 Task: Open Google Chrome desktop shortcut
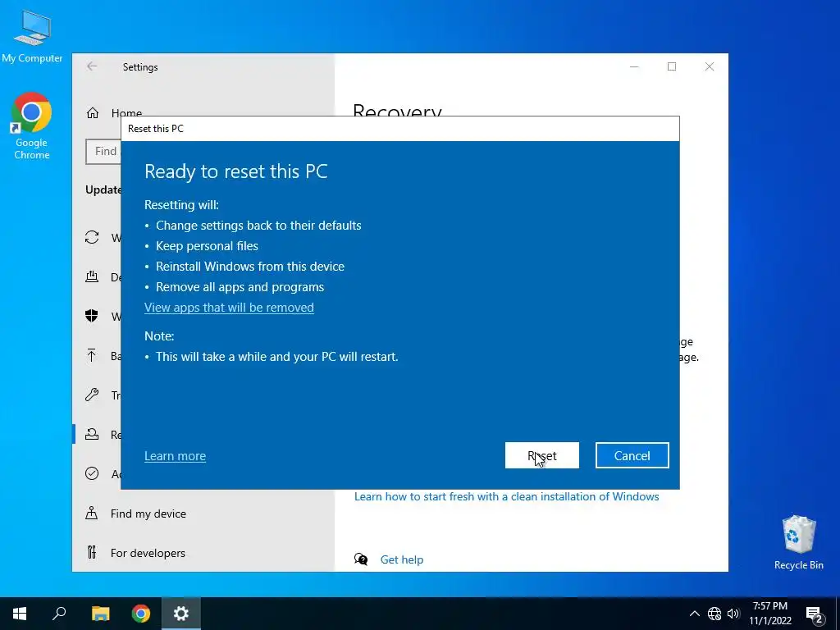pos(32,126)
